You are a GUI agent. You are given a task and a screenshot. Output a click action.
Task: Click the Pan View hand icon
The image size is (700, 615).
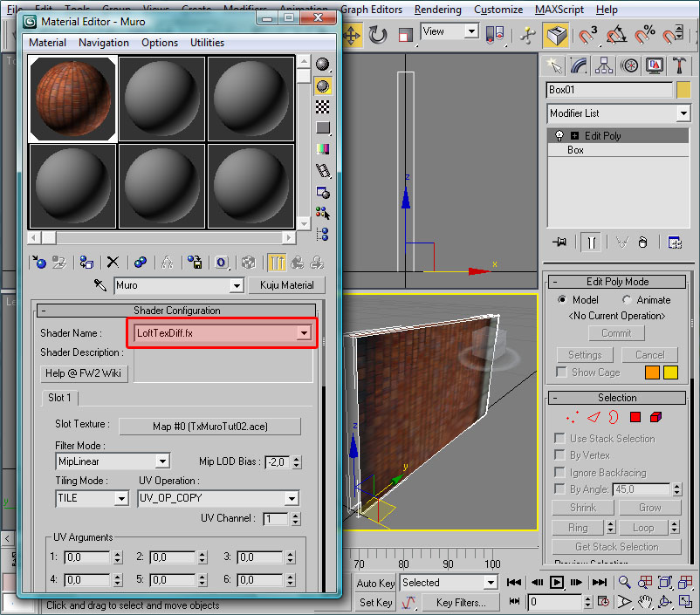[x=645, y=601]
